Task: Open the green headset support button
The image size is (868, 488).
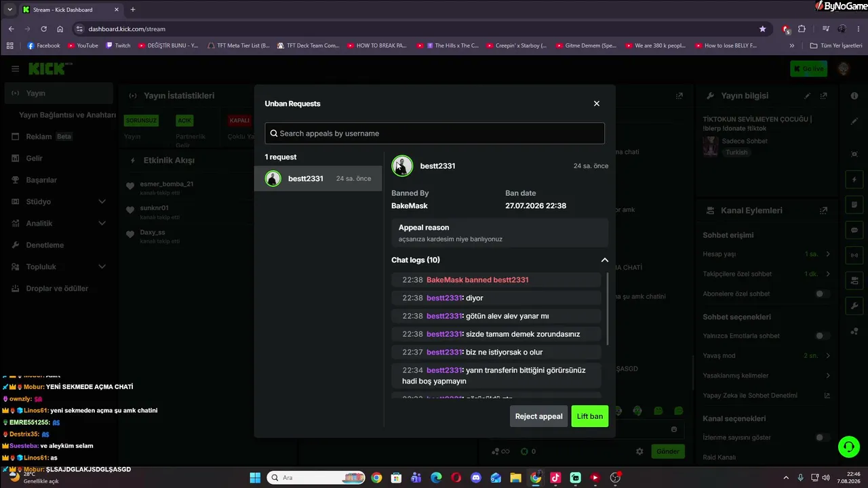Action: click(x=848, y=447)
